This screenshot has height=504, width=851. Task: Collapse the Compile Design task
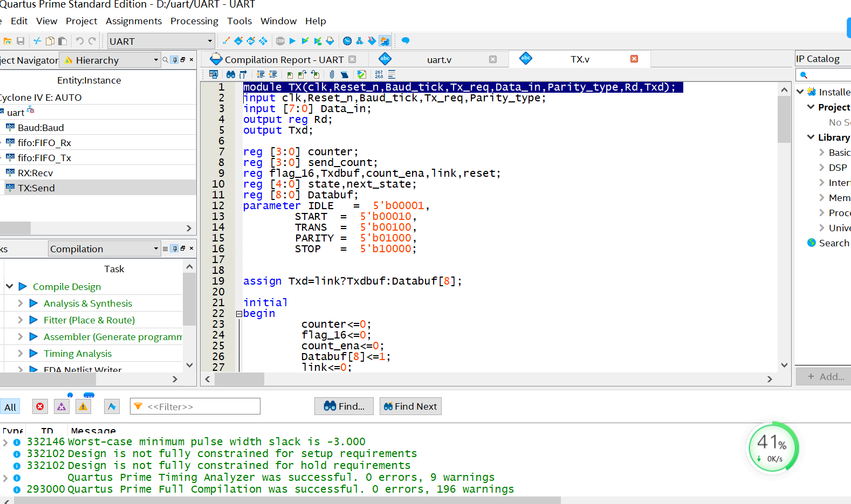[x=9, y=286]
